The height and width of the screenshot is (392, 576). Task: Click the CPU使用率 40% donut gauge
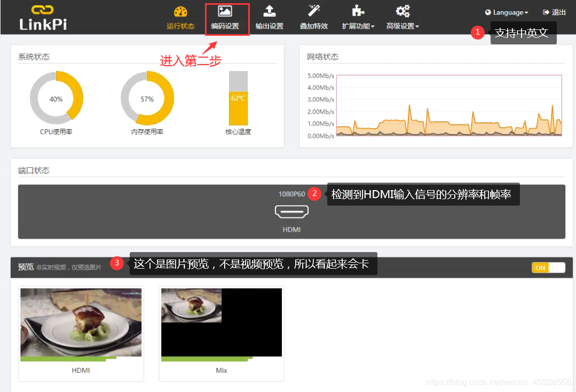coord(56,98)
